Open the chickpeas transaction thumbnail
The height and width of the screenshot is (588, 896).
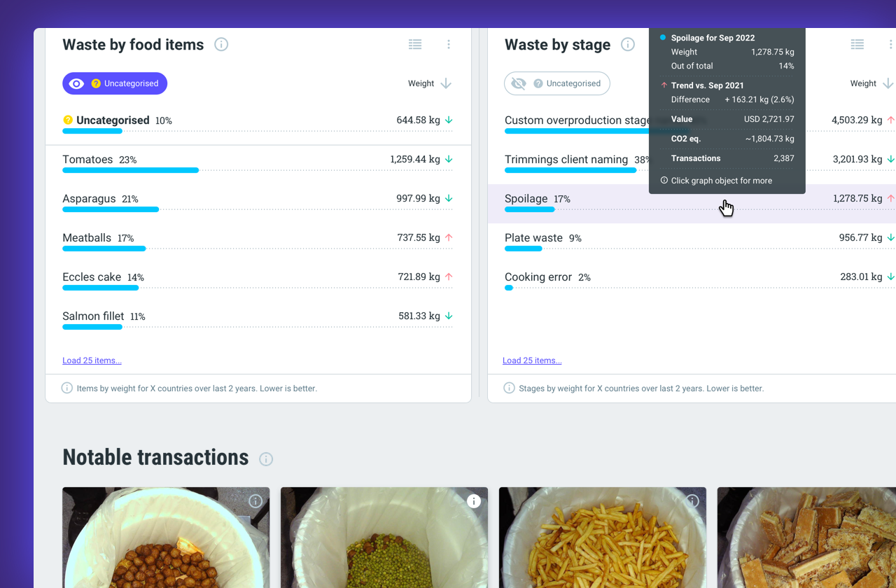(166, 538)
